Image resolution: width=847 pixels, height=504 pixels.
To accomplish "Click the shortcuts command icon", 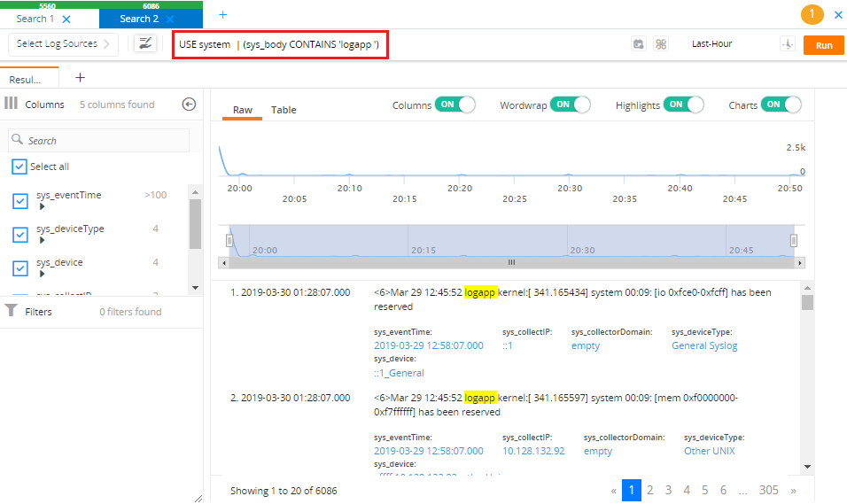I will point(661,44).
